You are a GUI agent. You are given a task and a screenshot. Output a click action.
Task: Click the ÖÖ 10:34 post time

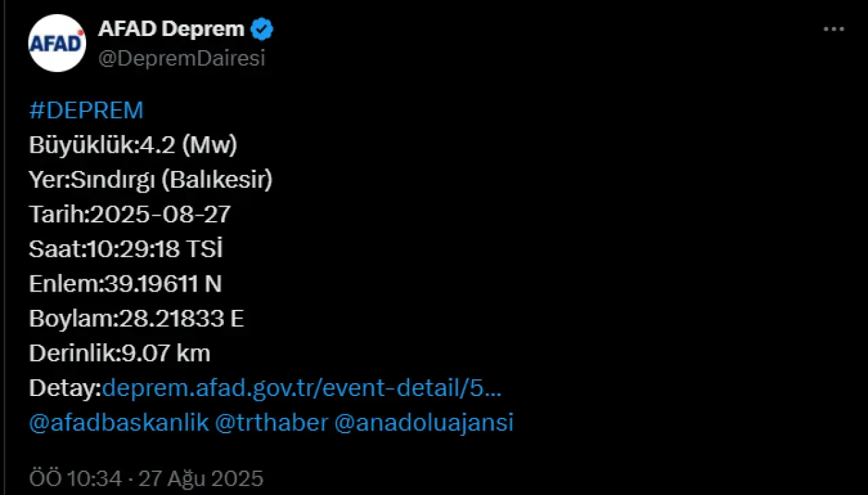(x=75, y=479)
